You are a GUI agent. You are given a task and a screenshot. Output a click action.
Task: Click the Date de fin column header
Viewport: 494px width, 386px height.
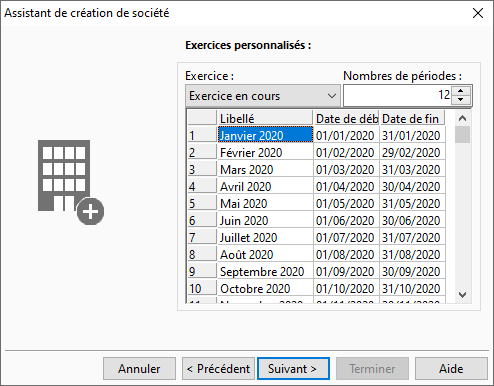tap(412, 118)
